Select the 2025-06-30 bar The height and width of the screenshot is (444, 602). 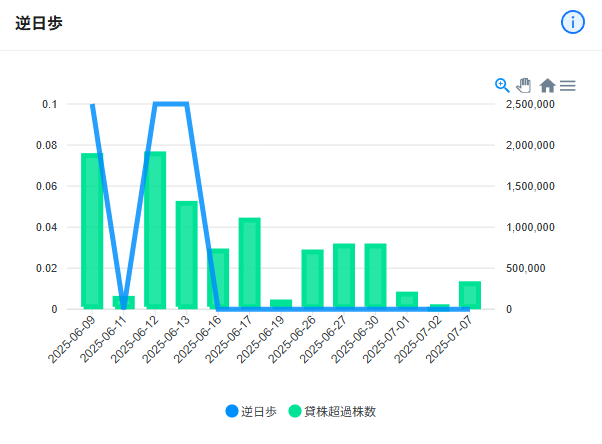(x=375, y=276)
